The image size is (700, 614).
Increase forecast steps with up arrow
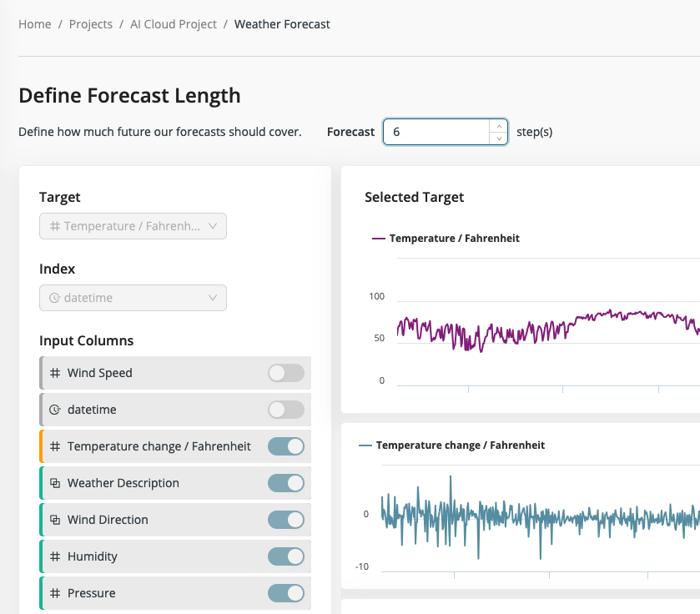click(499, 126)
